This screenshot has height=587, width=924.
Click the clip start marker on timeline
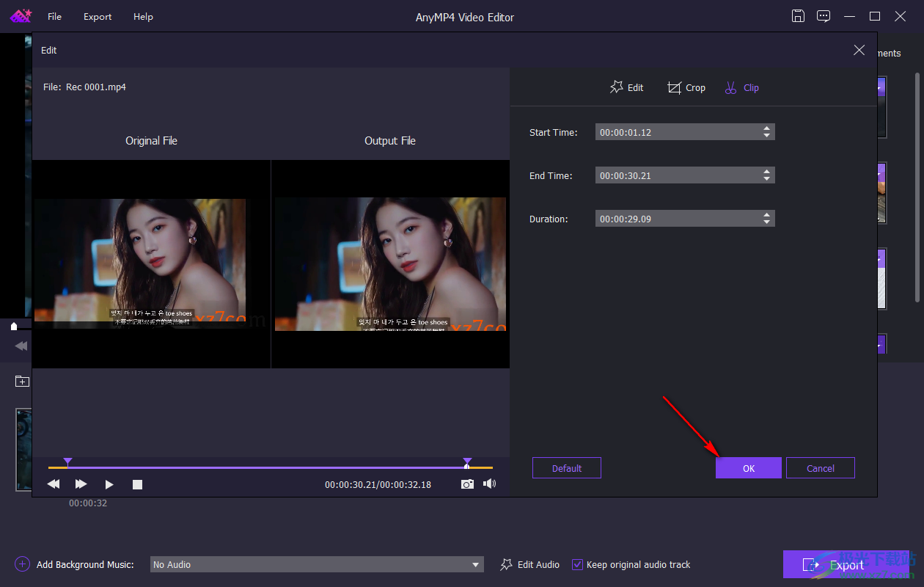point(67,462)
